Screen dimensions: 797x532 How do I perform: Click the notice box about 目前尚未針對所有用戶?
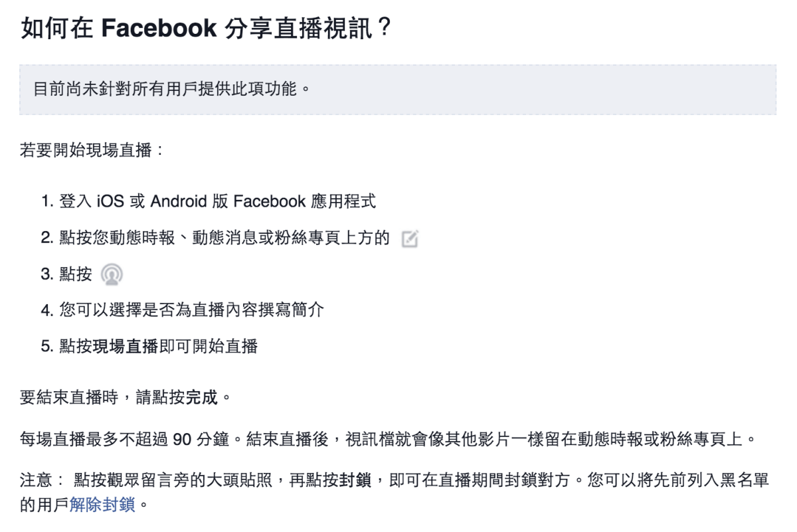(398, 90)
